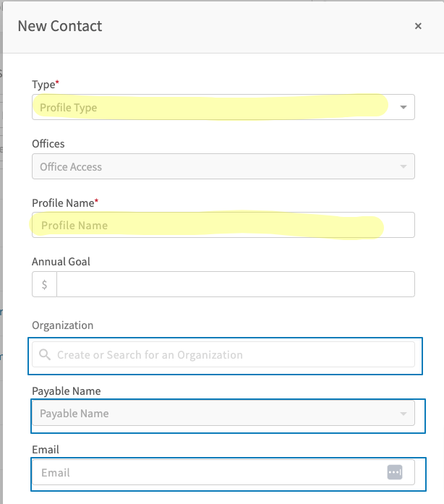This screenshot has height=504, width=444.
Task: Focus the Profile Name text field
Action: click(223, 225)
